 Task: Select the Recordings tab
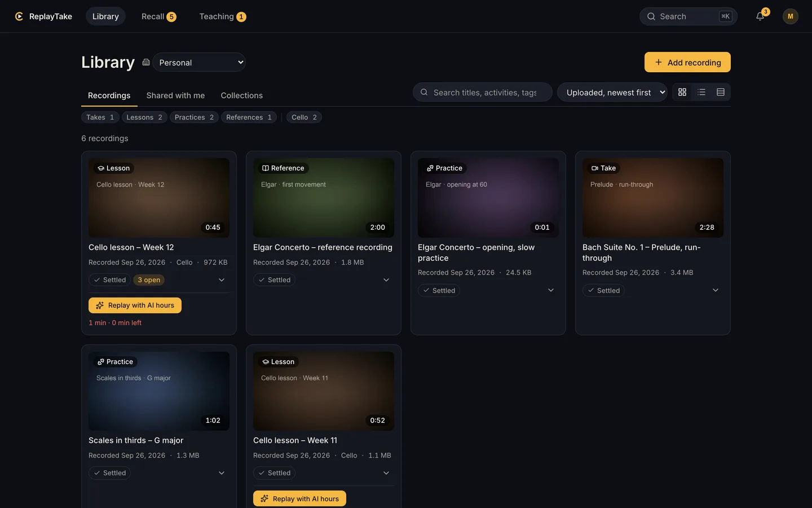pyautogui.click(x=109, y=95)
